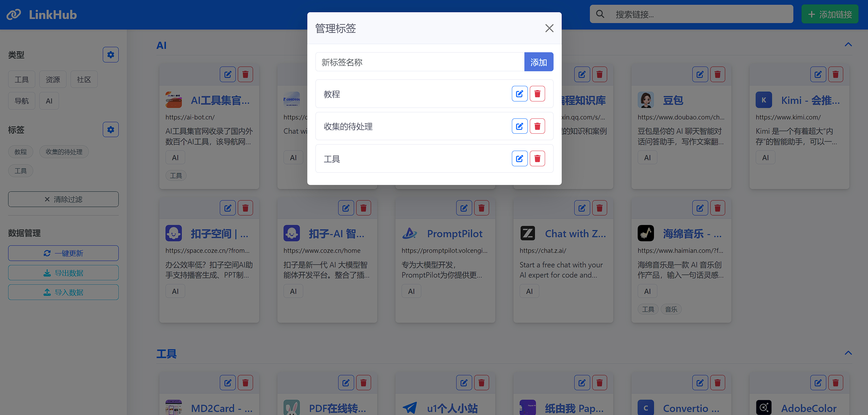Viewport: 868px width, 415px height.
Task: Filter by 社区 type
Action: tap(84, 79)
